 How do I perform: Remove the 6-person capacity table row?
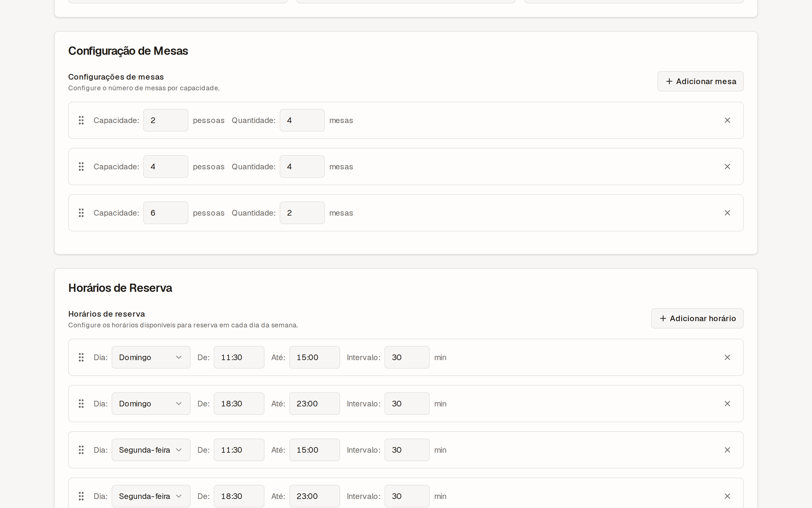pos(727,213)
